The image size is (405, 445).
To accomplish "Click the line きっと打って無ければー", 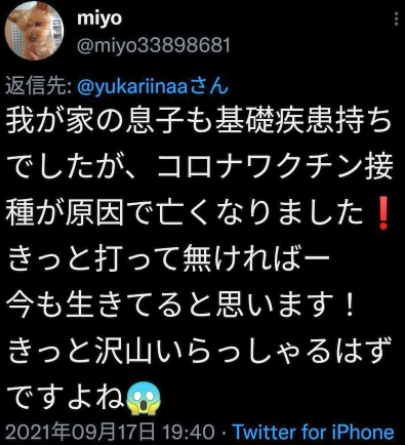I will 169,259.
